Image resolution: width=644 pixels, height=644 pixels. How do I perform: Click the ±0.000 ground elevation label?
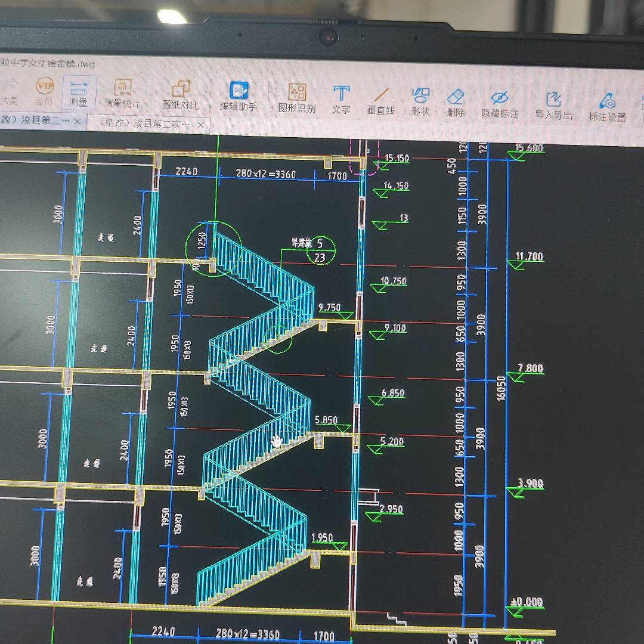[527, 602]
